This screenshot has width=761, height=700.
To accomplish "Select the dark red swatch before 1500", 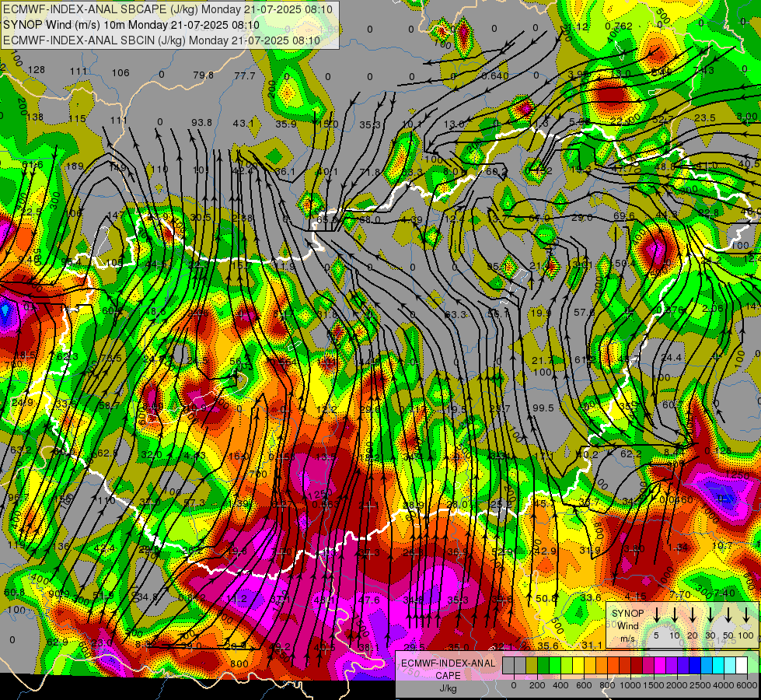I will [x=637, y=666].
